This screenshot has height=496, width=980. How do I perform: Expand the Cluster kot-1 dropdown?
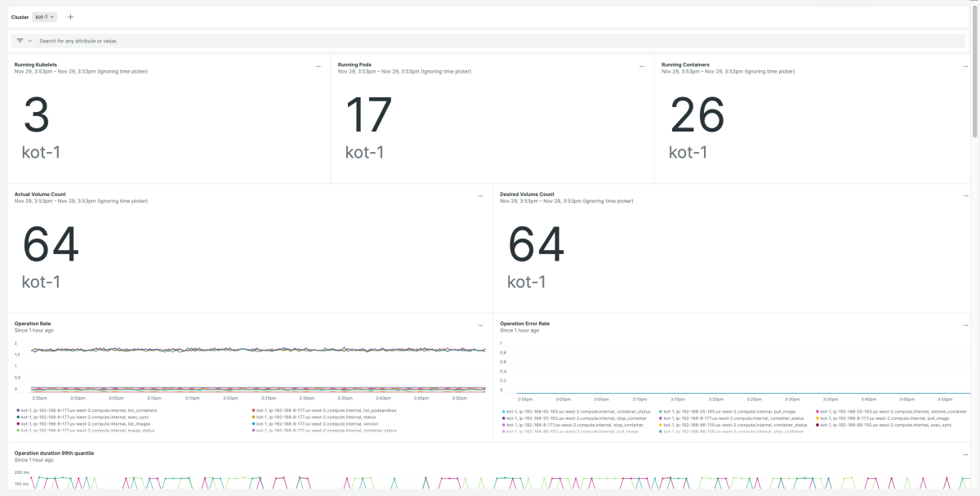[x=45, y=16]
